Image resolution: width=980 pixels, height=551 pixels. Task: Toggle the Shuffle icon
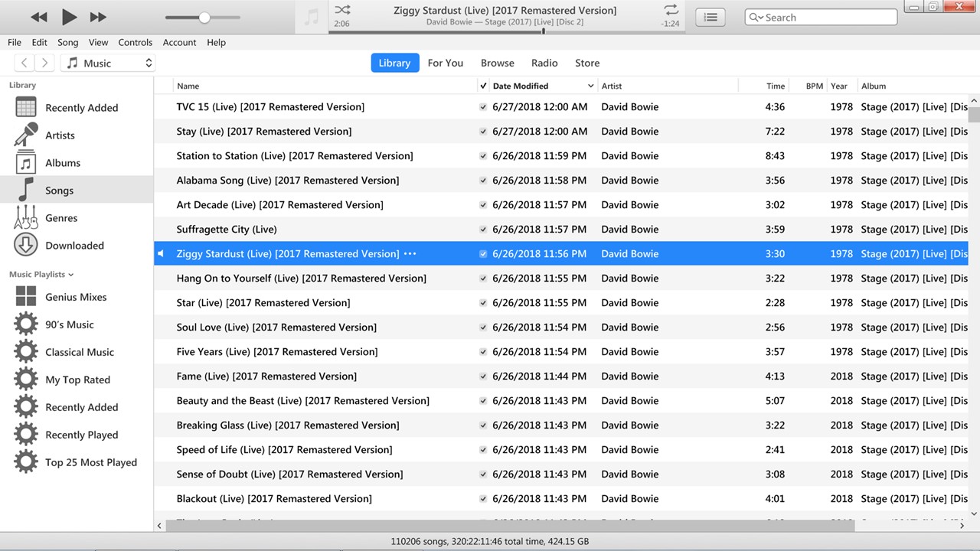(x=342, y=10)
